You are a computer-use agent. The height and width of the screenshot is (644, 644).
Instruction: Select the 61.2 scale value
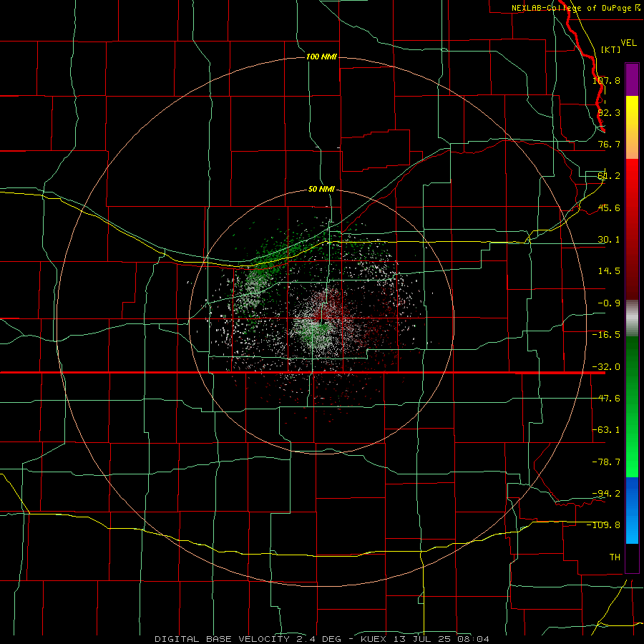pyautogui.click(x=609, y=176)
